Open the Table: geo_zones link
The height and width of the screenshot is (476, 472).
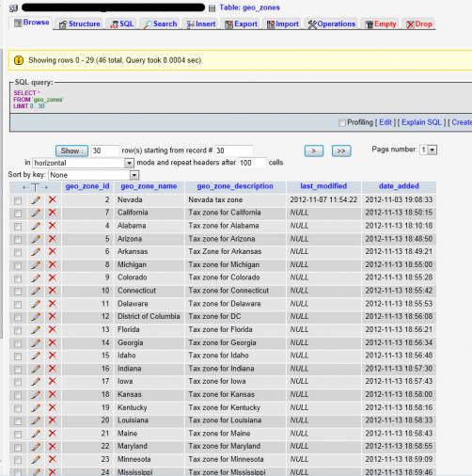[249, 8]
